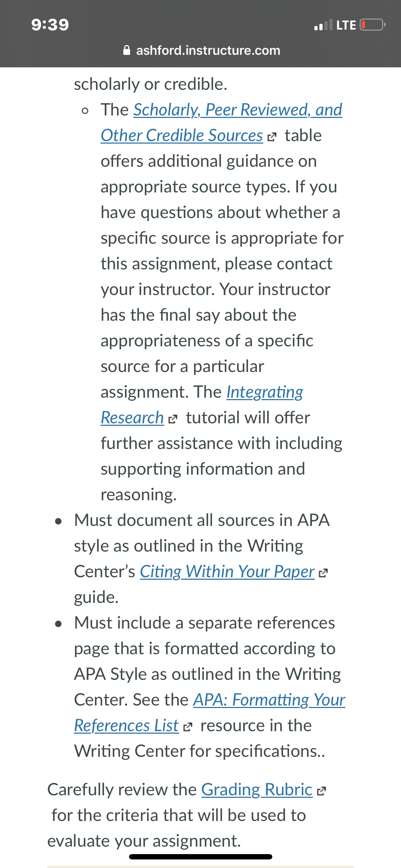Click external link icon after Research
Screen dimensions: 401x868
pos(173,419)
